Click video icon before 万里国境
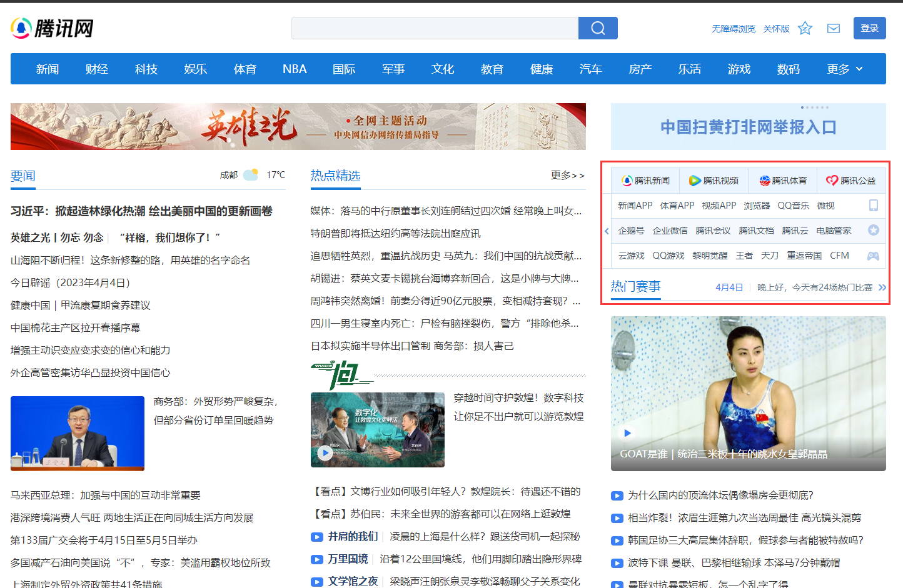The height and width of the screenshot is (588, 903). pos(317,559)
